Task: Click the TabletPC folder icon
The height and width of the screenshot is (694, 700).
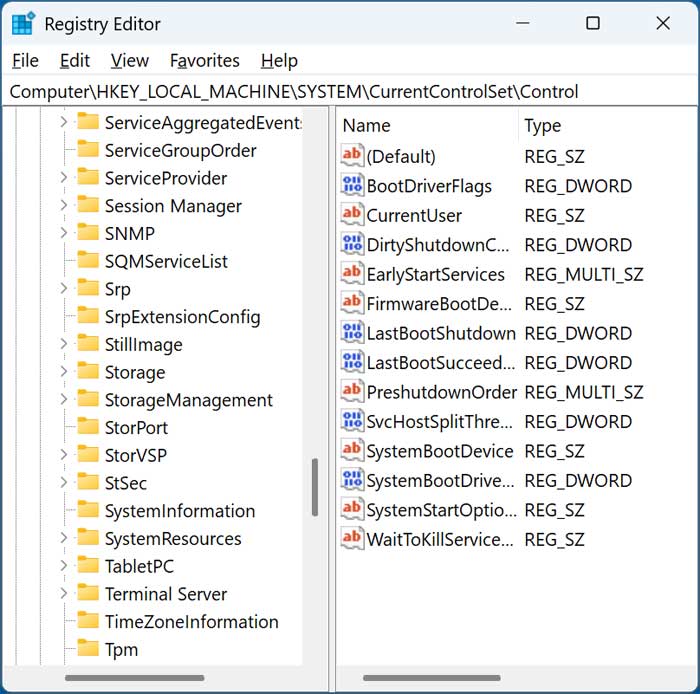Action: pyautogui.click(x=88, y=565)
